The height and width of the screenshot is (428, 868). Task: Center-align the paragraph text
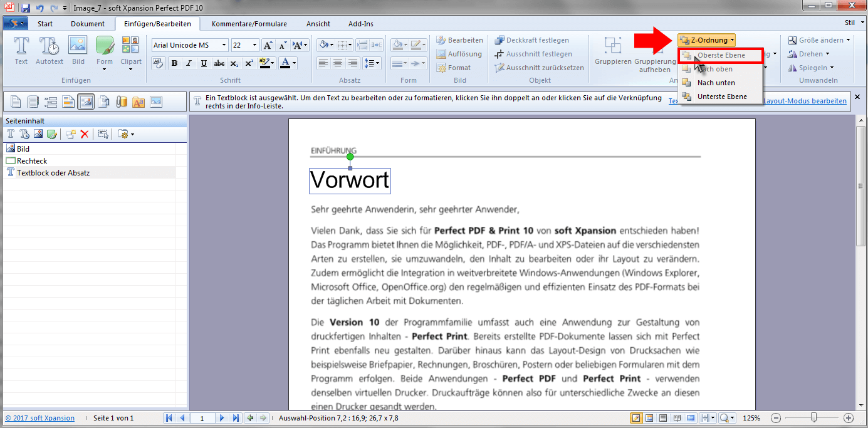[x=338, y=63]
